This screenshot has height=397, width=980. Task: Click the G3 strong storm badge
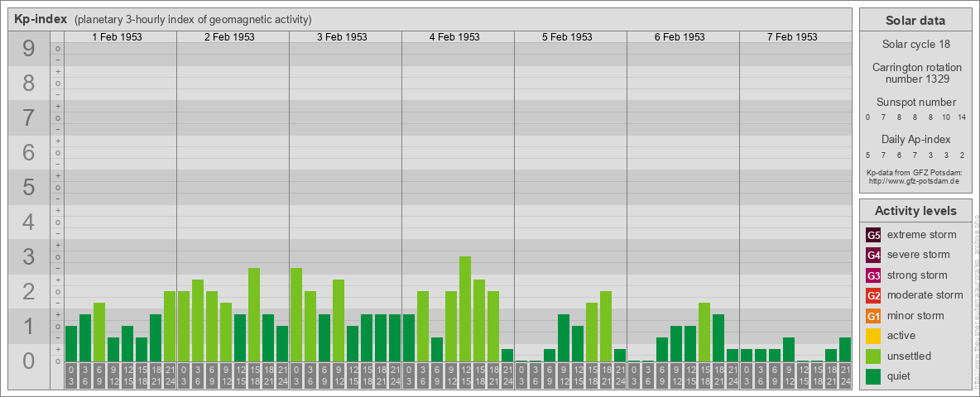click(x=873, y=275)
